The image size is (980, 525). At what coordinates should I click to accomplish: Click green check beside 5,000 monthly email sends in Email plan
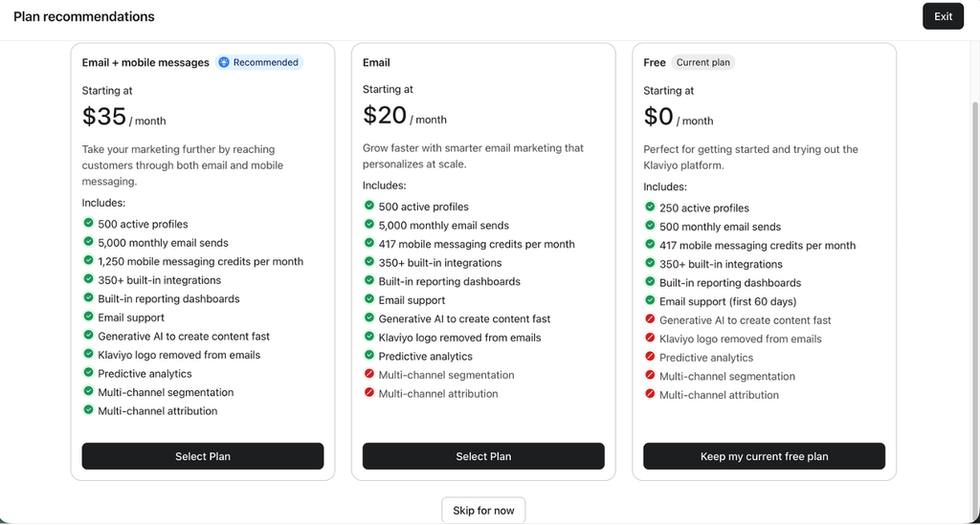pyautogui.click(x=368, y=224)
